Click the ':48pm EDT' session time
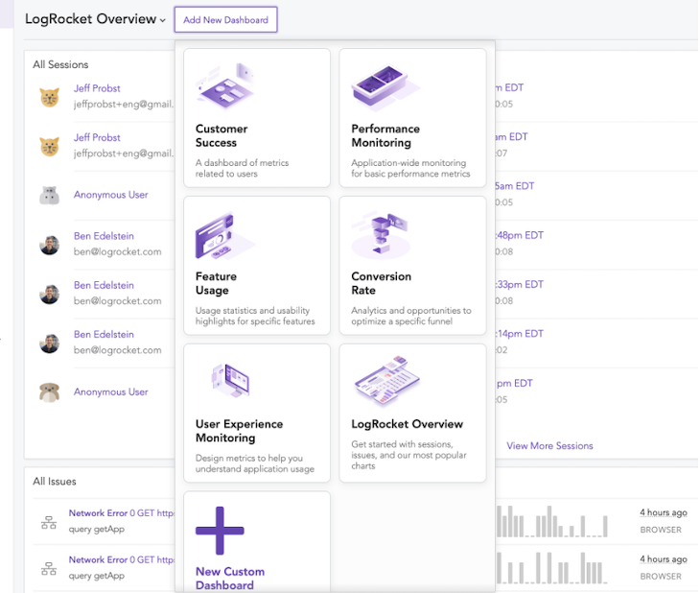Image resolution: width=700 pixels, height=593 pixels. tap(519, 235)
